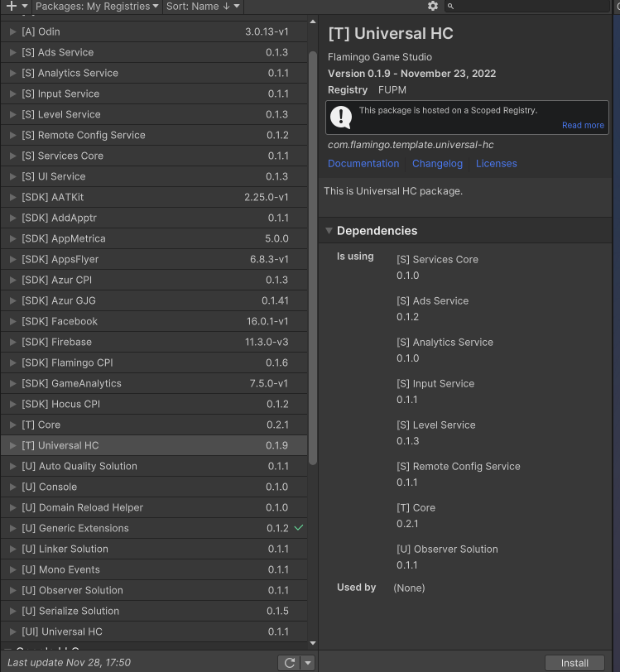Click the package list scrollbar thumb
The image size is (620, 672).
(313, 258)
